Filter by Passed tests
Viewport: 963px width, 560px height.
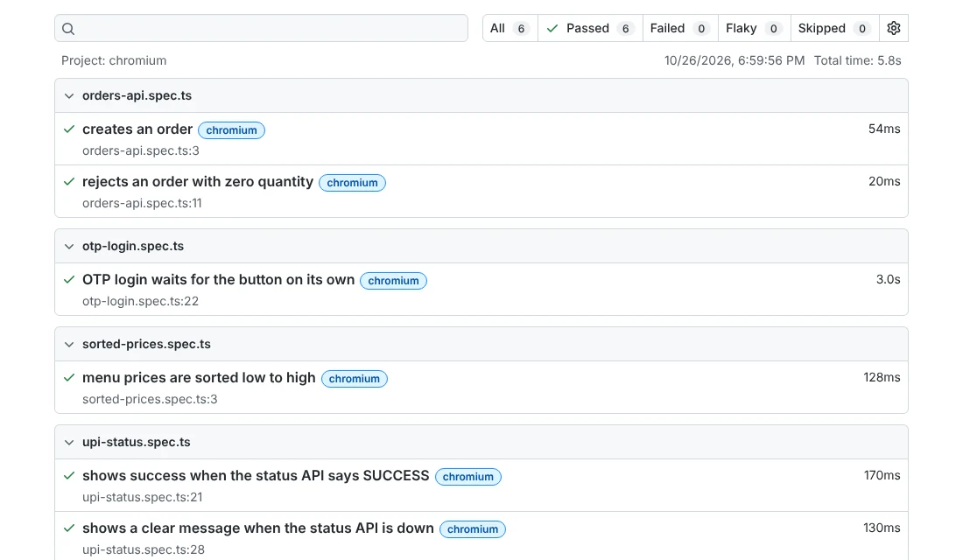click(x=590, y=28)
